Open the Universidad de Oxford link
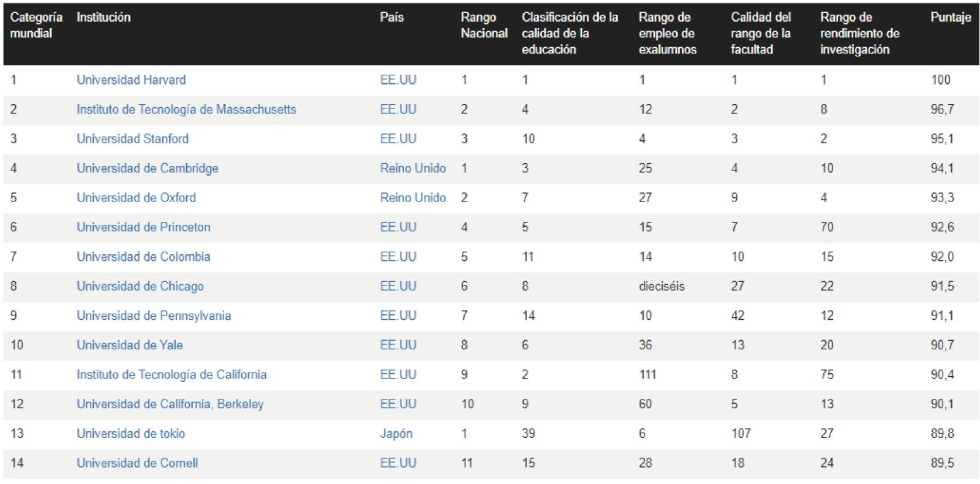The width and height of the screenshot is (980, 484). click(x=136, y=197)
